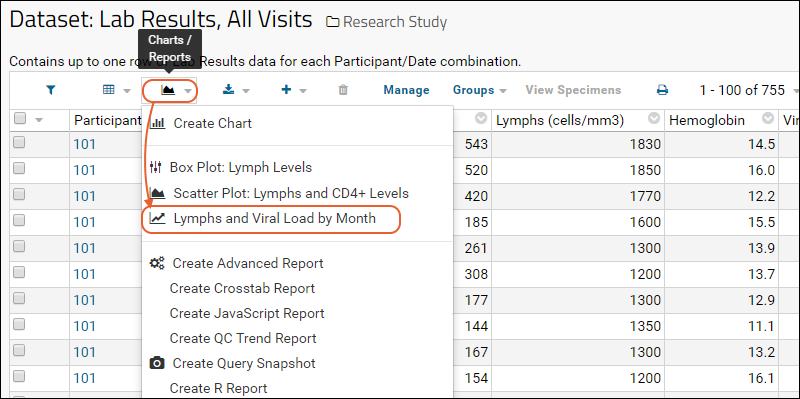Open the Hemoglobin column menu arrow
Screen dimensions: 800x399
768,119
